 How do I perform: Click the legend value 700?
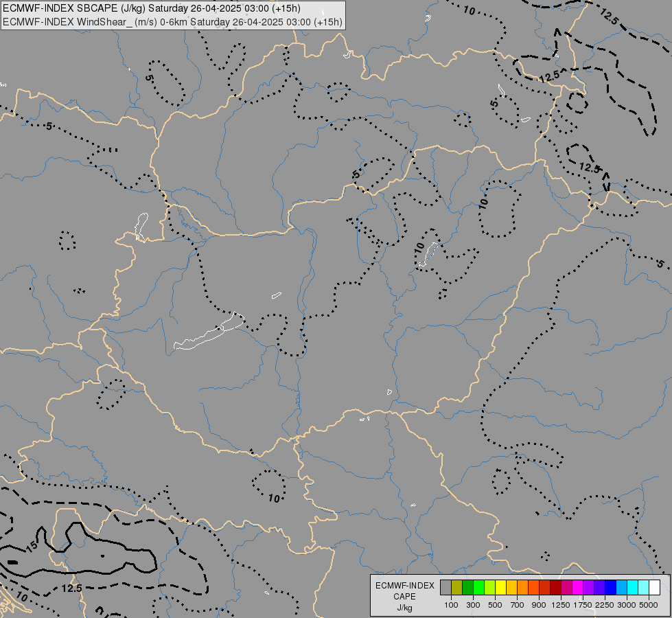point(518,605)
